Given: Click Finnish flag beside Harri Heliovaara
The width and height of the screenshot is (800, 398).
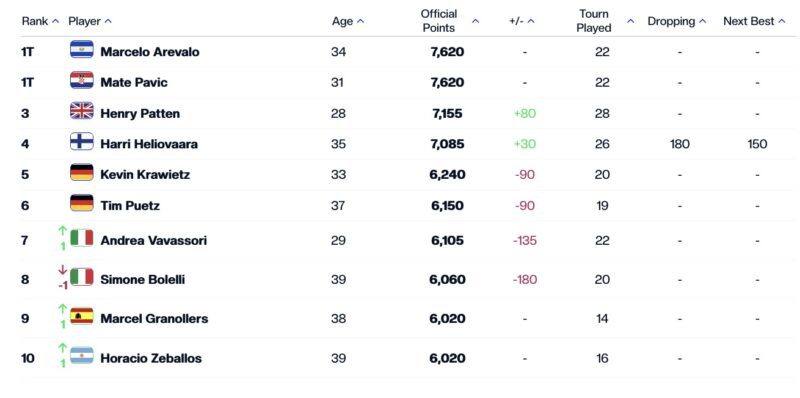Looking at the screenshot, I should (82, 141).
